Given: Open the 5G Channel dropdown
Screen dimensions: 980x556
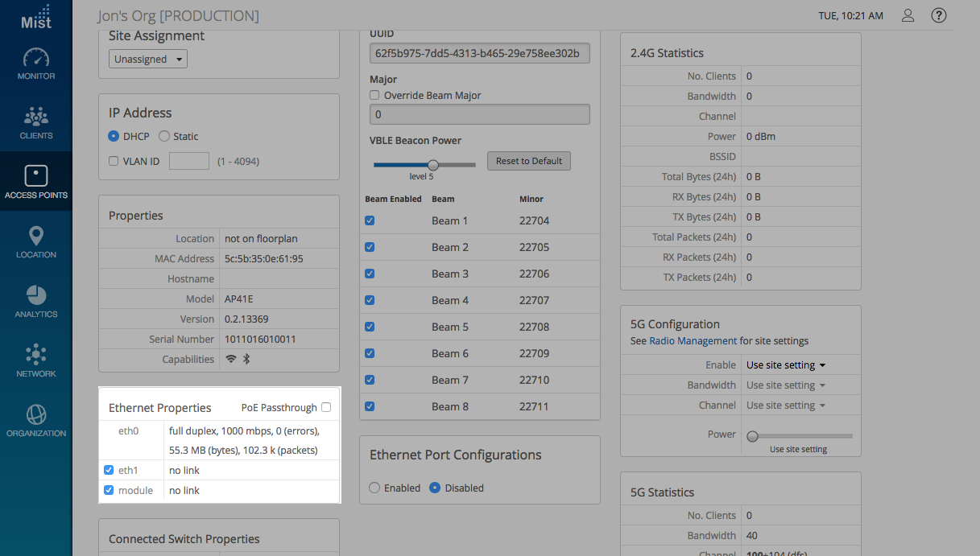Looking at the screenshot, I should (x=786, y=406).
